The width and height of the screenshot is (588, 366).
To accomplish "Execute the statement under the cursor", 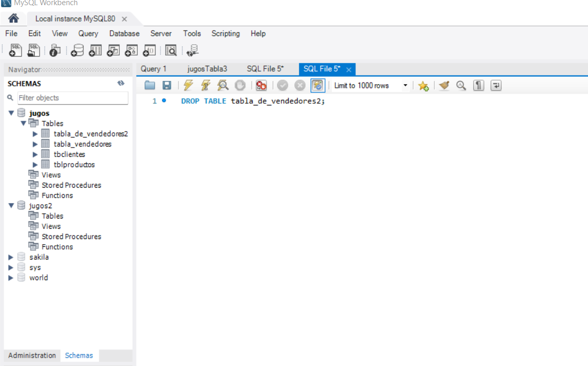I will [x=205, y=85].
